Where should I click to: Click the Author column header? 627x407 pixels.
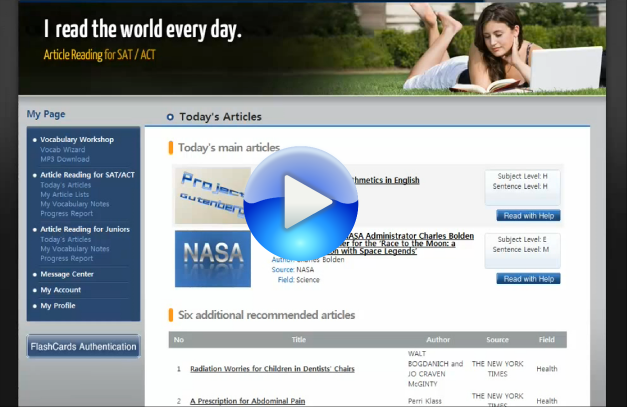click(x=438, y=339)
